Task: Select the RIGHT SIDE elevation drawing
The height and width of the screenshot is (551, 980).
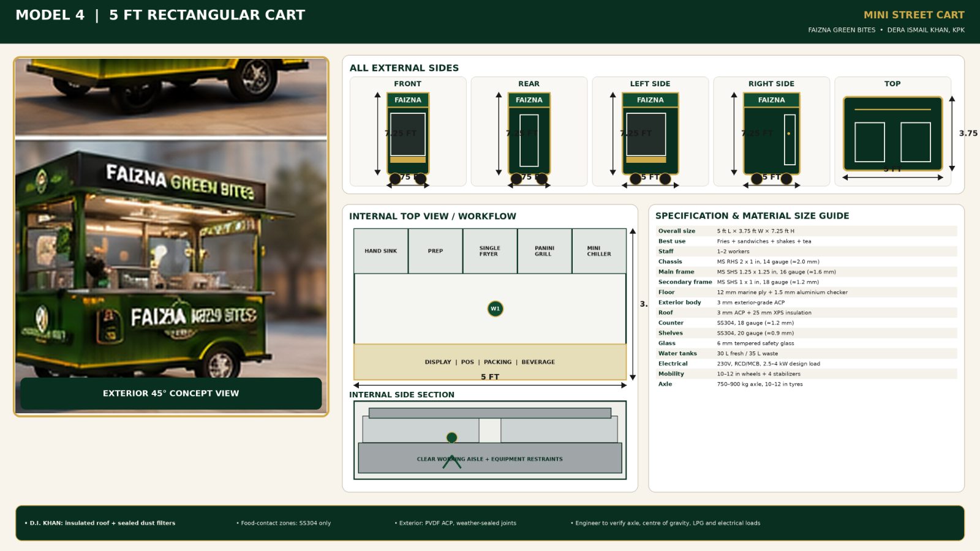Action: tap(772, 132)
